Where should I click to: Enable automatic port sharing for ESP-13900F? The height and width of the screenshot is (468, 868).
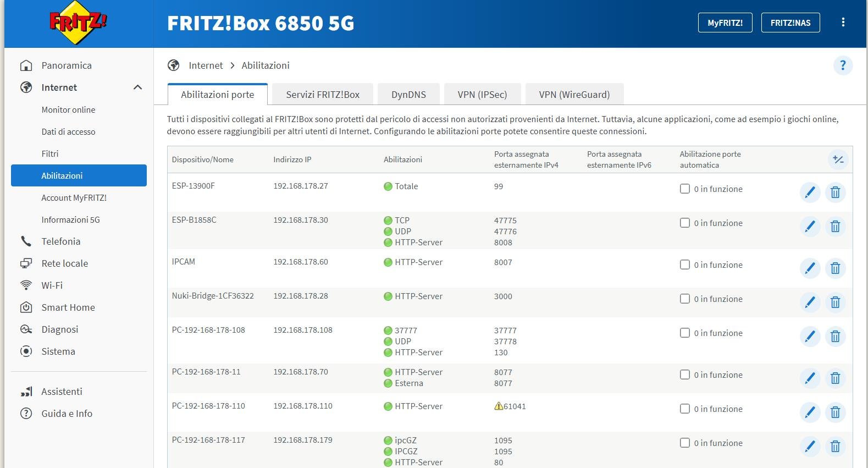(x=685, y=189)
